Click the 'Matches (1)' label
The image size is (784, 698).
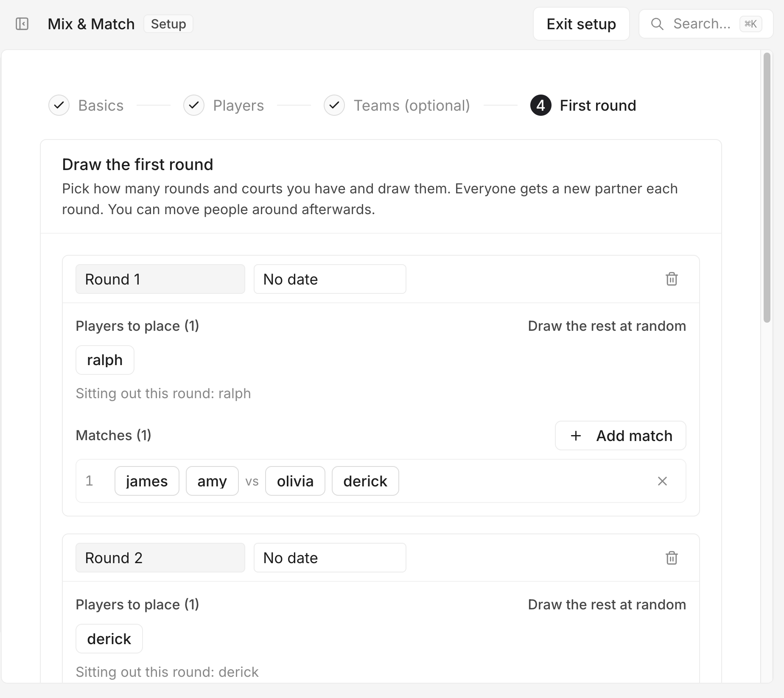pos(114,436)
